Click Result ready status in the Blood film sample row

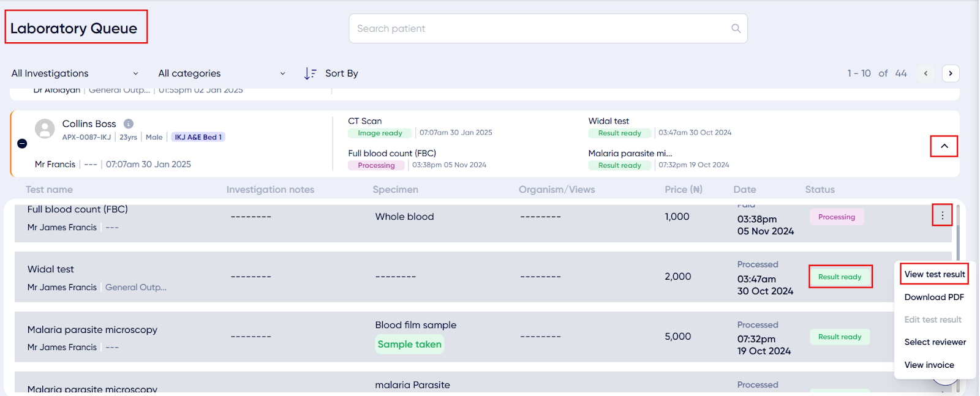pyautogui.click(x=840, y=337)
